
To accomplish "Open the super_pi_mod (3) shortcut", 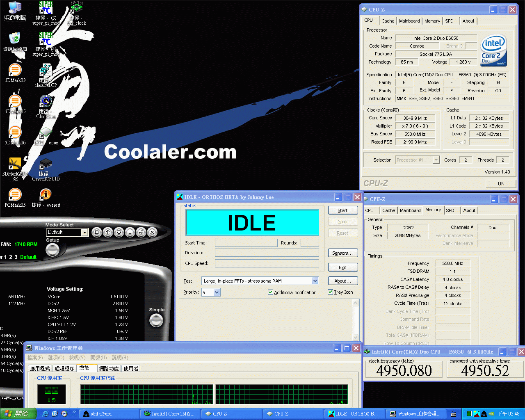I will [46, 13].
